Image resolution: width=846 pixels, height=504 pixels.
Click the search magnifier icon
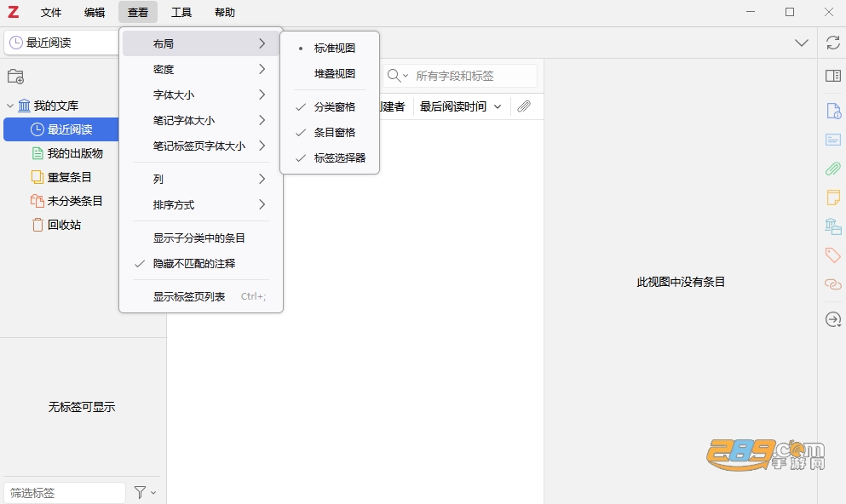point(394,76)
